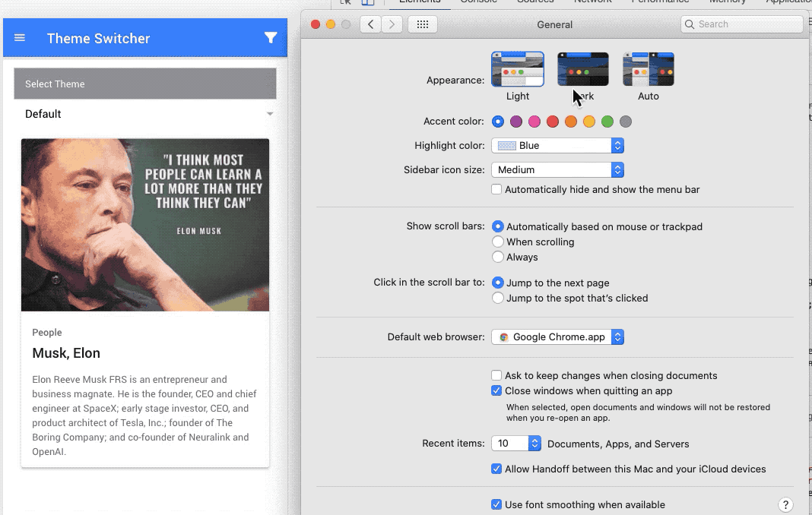The image size is (812, 515).
Task: Go back in System Preferences
Action: click(x=370, y=24)
